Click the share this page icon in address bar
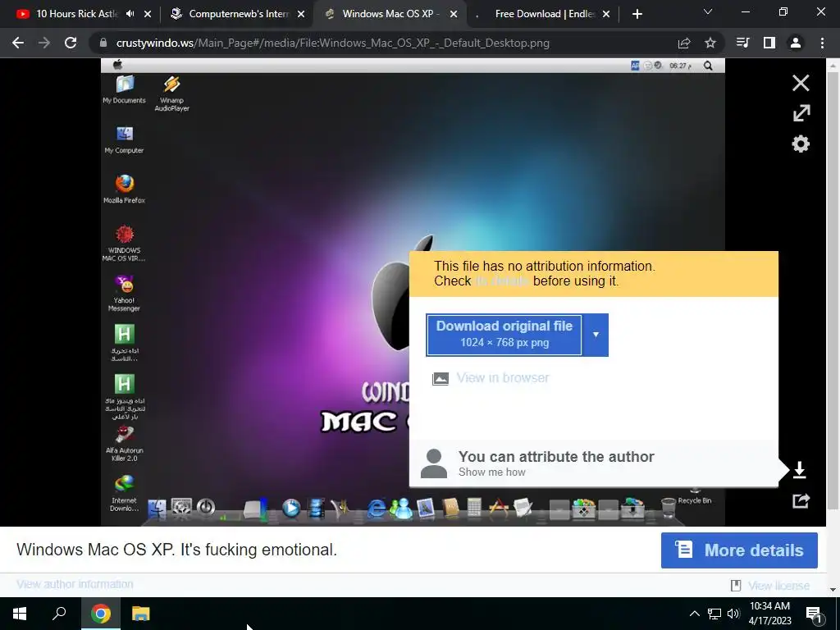840x630 pixels. [684, 43]
